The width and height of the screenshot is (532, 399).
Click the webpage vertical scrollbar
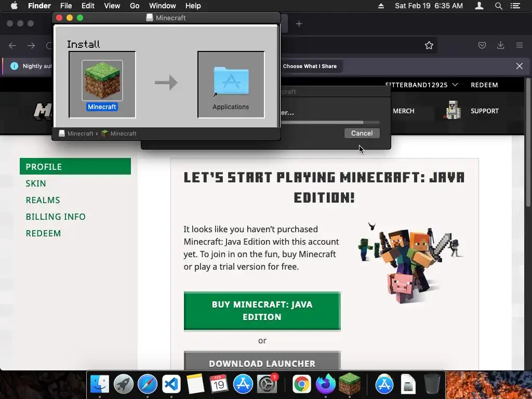click(528, 142)
